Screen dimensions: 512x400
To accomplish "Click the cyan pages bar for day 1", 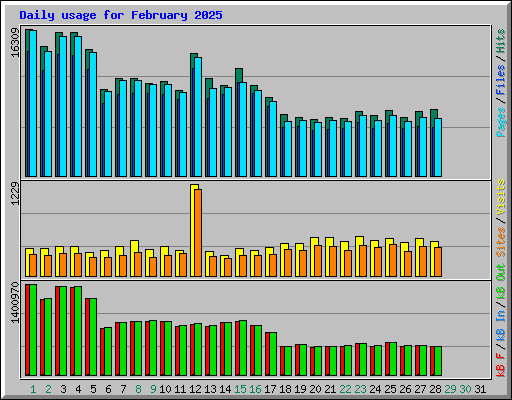I will click(x=33, y=103).
